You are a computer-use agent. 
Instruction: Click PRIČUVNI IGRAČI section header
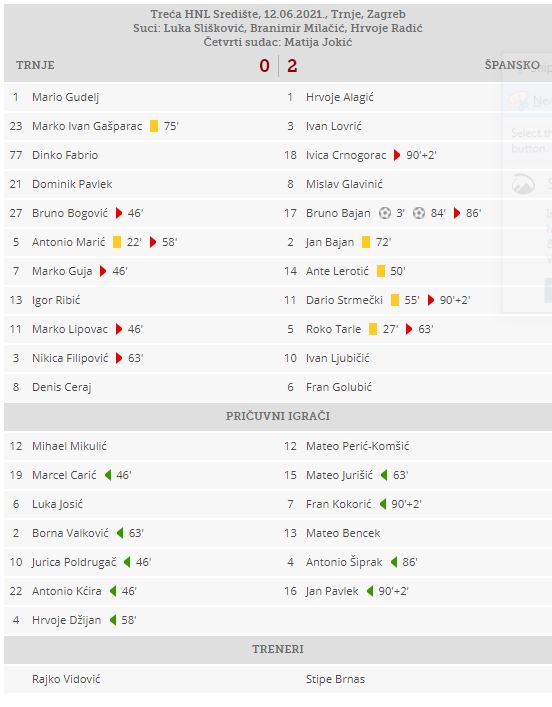pos(278,416)
